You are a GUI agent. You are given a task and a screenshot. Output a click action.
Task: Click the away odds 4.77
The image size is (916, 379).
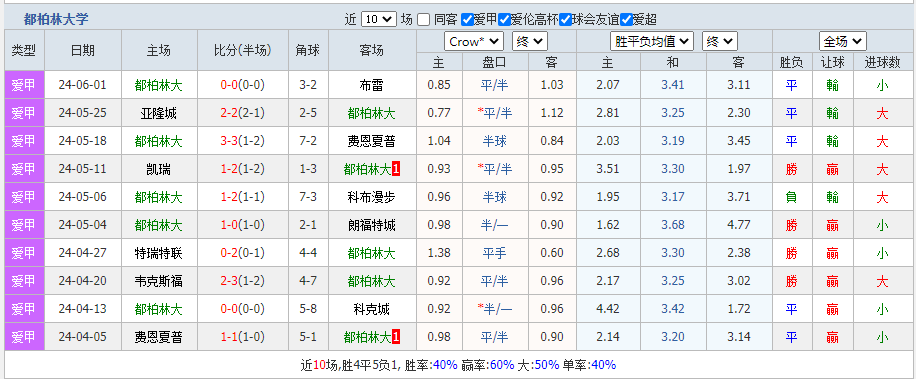coord(738,225)
